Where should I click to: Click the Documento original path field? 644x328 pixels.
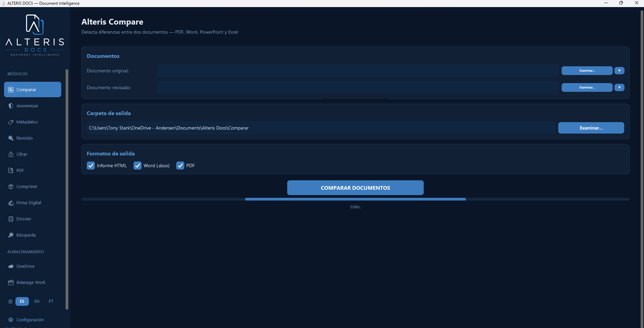coord(358,71)
